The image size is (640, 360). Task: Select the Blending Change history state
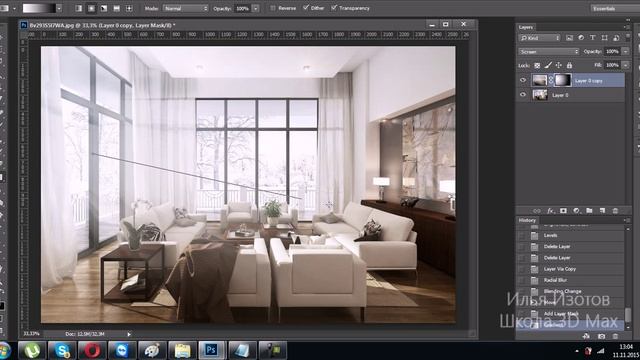[x=570, y=291]
